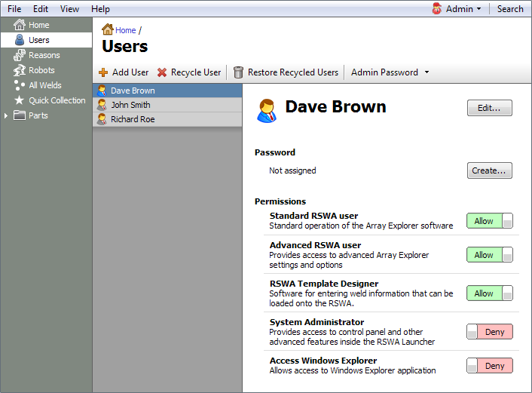
Task: Click the Robots icon in sidebar
Action: [x=20, y=70]
